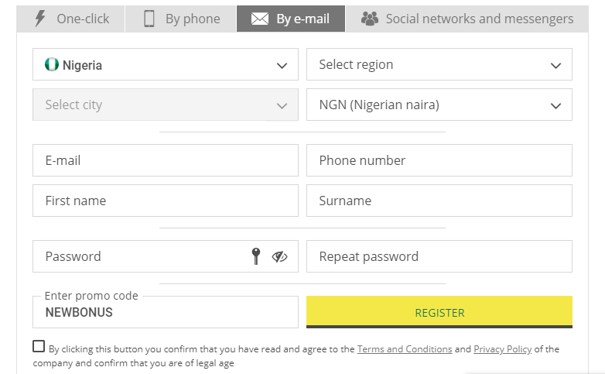Image resolution: width=605 pixels, height=374 pixels.
Task: Switch to the One-click tab
Action: point(70,19)
